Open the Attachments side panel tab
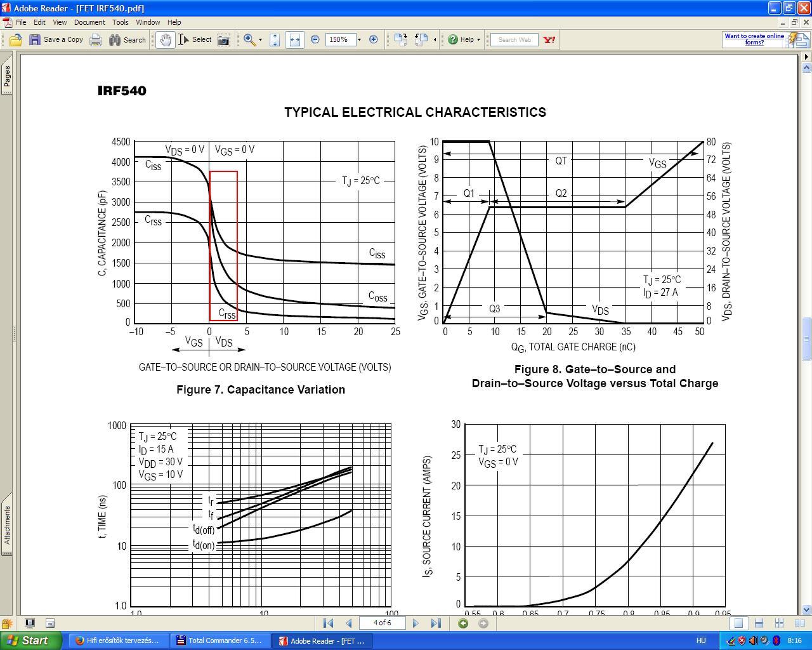The height and width of the screenshot is (650, 812). click(x=7, y=524)
